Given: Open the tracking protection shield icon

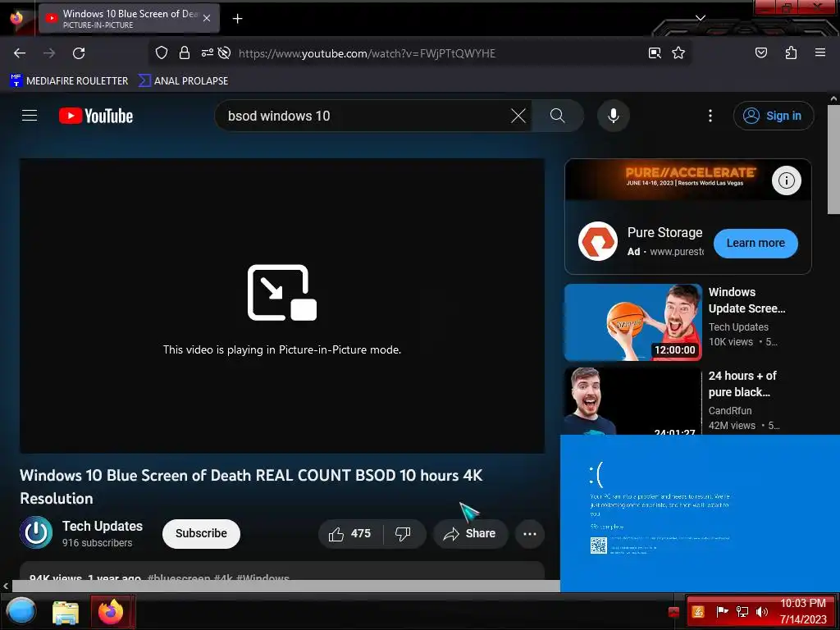Looking at the screenshot, I should tap(162, 52).
